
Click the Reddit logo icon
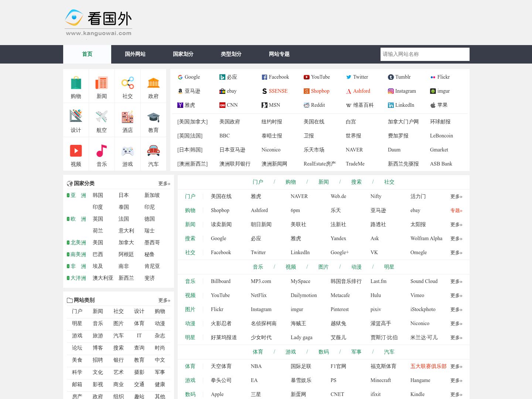tap(307, 105)
